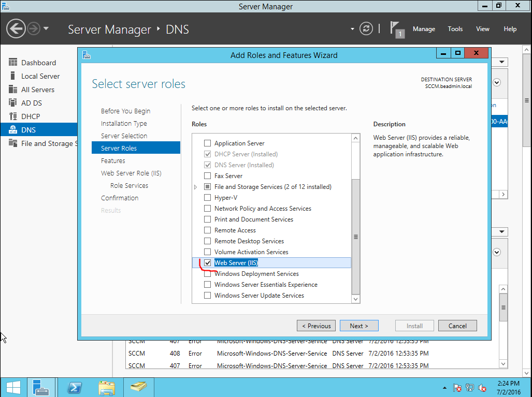
Task: Check the Remote Access role
Action: click(x=207, y=230)
